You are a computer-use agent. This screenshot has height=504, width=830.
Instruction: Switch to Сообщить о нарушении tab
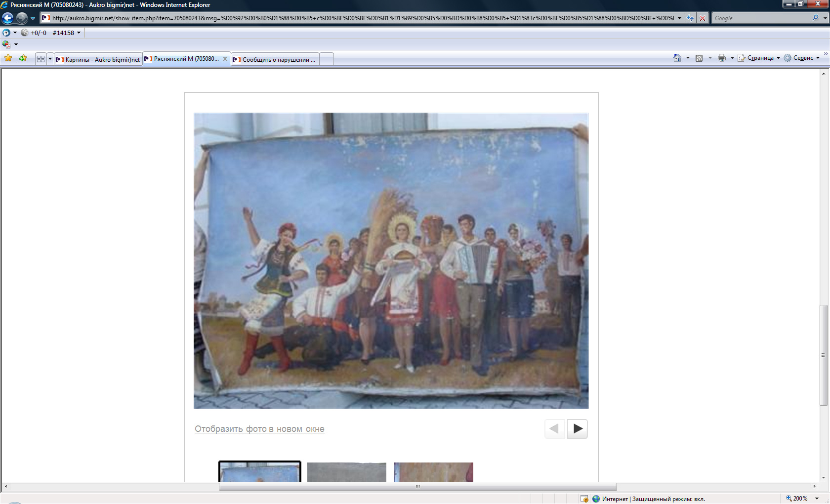275,59
